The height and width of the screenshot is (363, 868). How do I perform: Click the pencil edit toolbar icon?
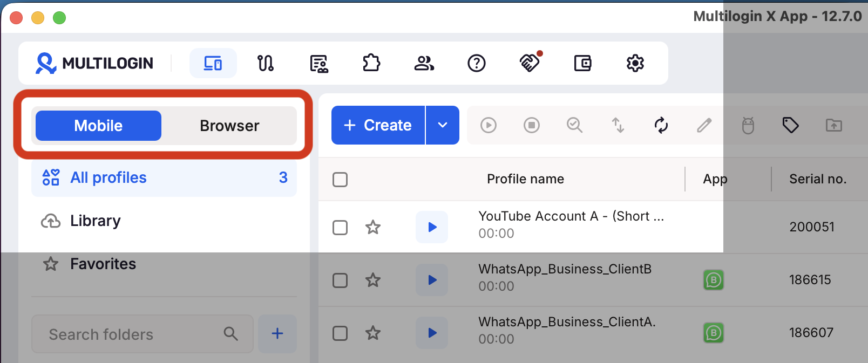(x=704, y=125)
